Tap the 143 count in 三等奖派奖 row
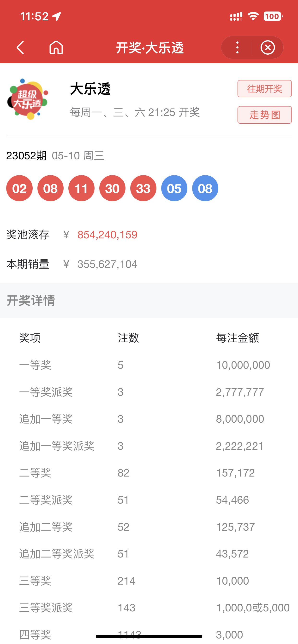Image resolution: width=298 pixels, height=644 pixels. [126, 608]
